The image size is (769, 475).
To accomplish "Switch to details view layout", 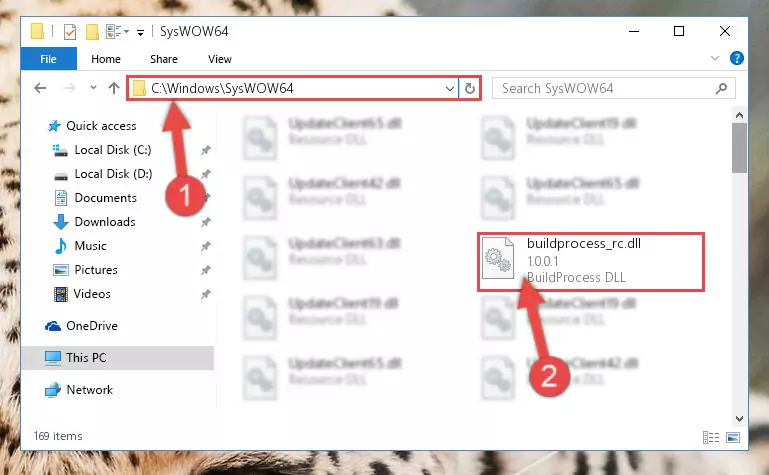I will coord(711,437).
